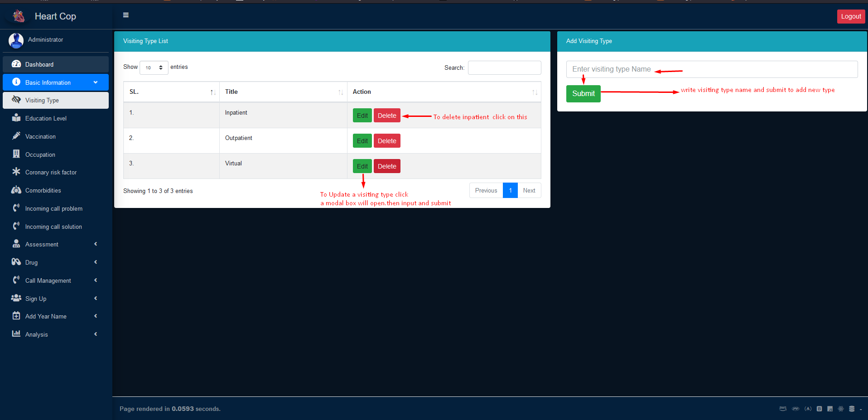Click the hamburger sidebar toggle icon
868x420 pixels.
pos(126,15)
